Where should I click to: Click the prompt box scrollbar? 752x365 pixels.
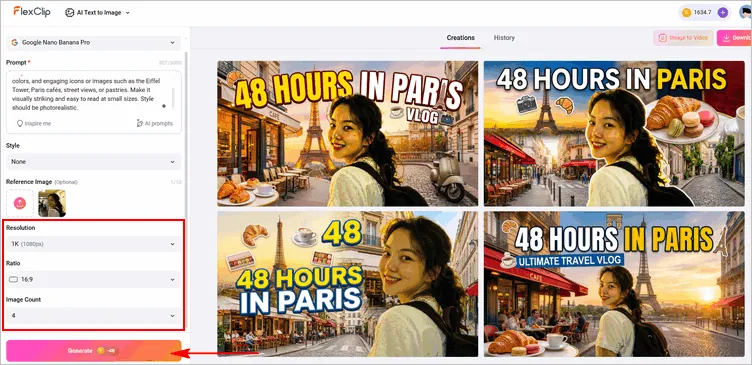pos(173,98)
